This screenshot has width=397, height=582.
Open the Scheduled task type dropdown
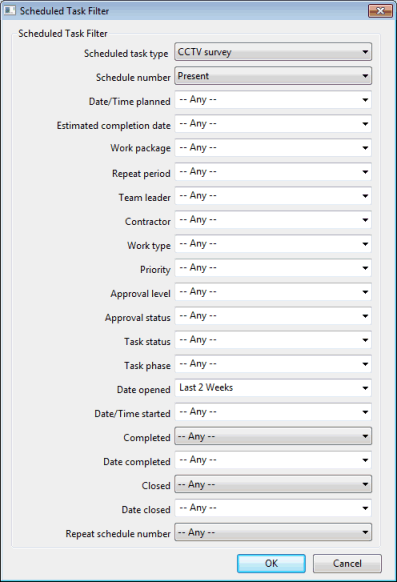273,52
